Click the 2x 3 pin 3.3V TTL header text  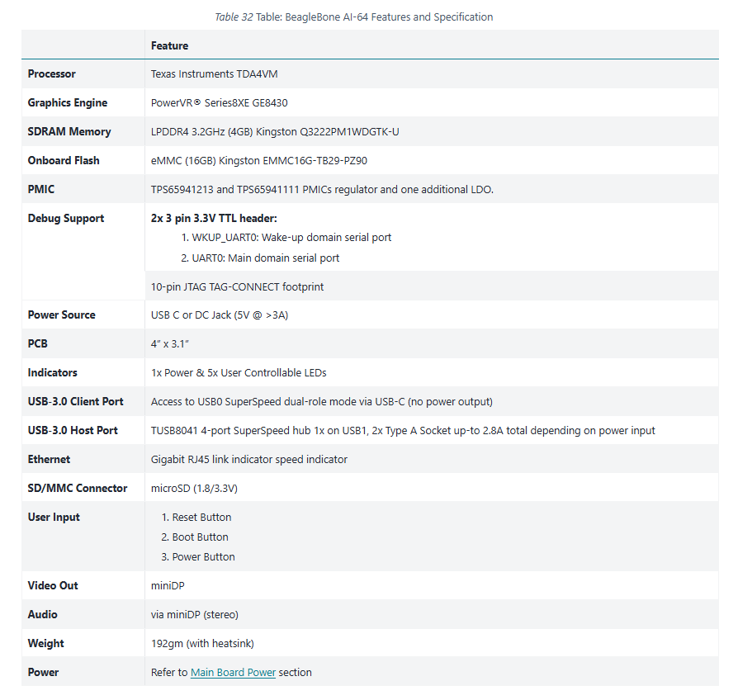[x=214, y=218]
